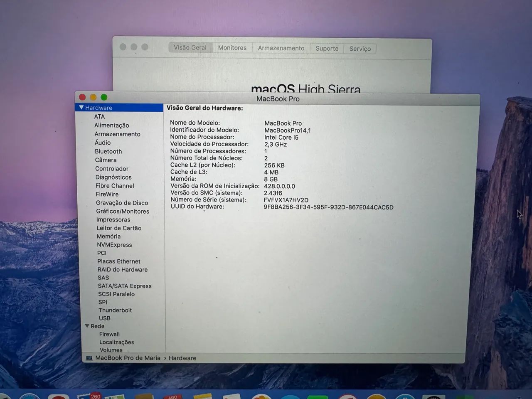Zoom the MacBook Pro report window
The width and height of the screenshot is (532, 399).
pos(104,97)
